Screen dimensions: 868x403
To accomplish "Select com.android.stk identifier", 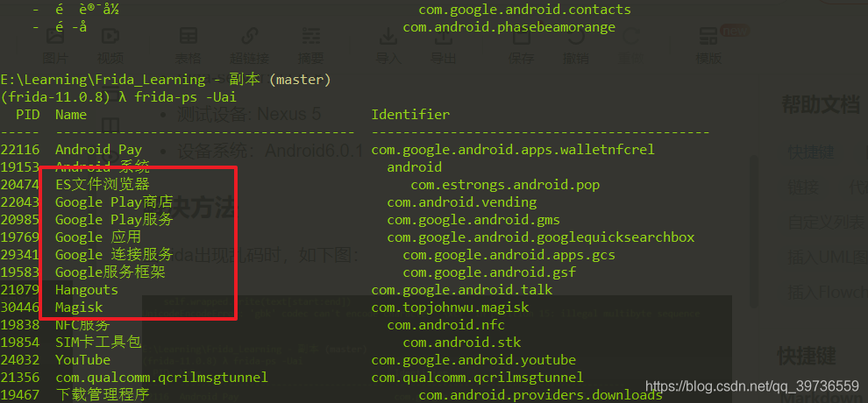I will coord(462,343).
